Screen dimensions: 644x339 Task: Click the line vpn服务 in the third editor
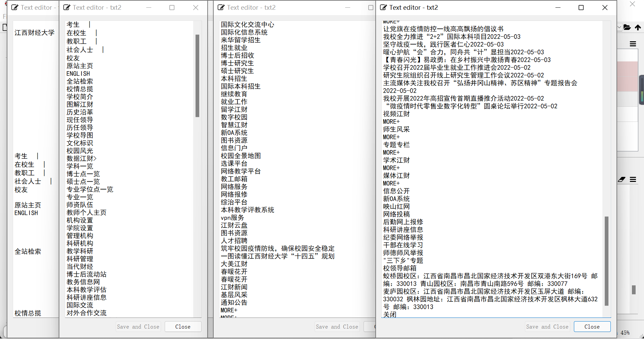pos(232,217)
